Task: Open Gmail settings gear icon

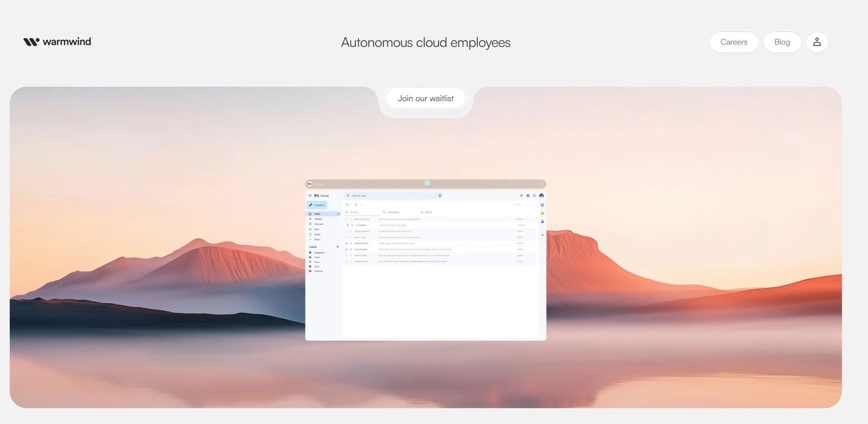Action: pyautogui.click(x=528, y=195)
